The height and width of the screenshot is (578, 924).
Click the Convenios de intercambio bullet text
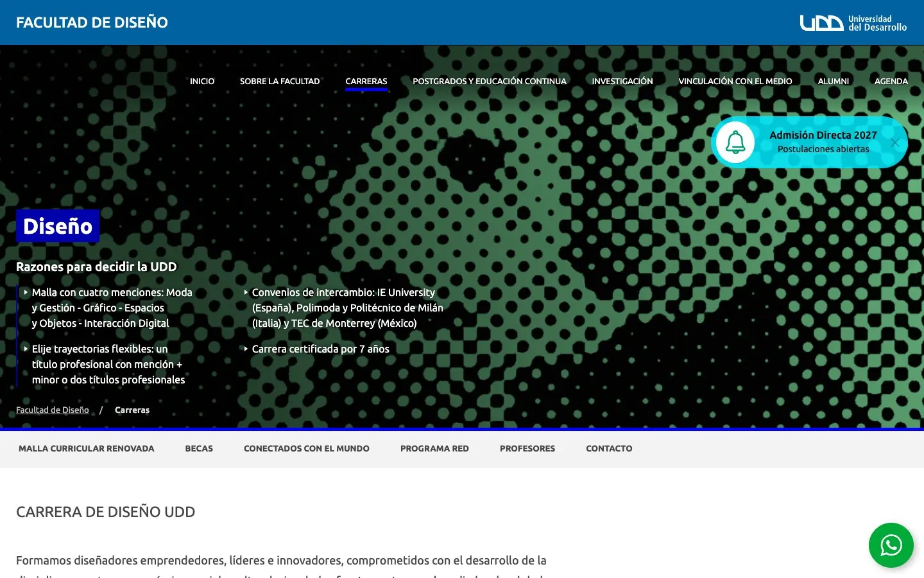click(x=348, y=308)
